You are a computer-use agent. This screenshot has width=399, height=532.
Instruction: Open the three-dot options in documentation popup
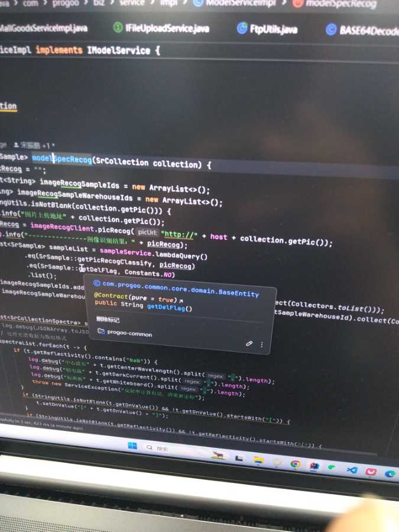coord(262,344)
